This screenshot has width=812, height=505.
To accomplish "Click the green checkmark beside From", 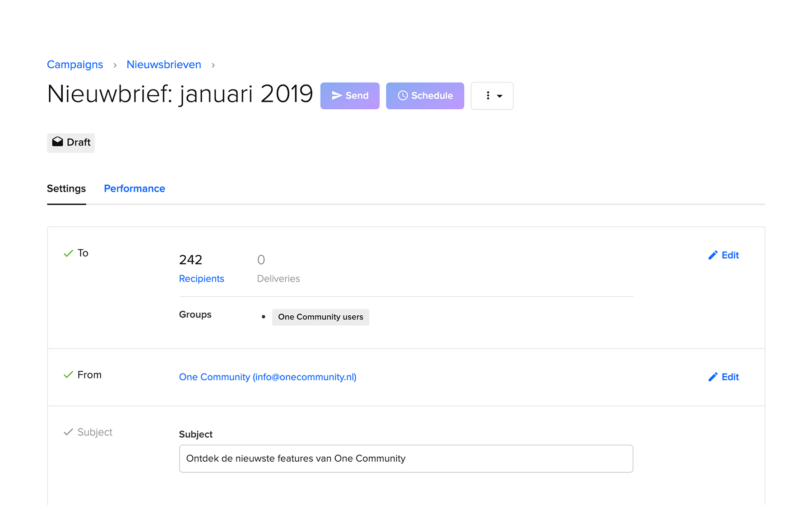I will pos(68,375).
